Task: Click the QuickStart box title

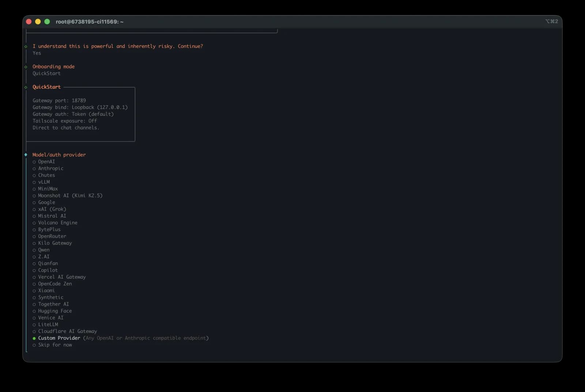Action: [46, 87]
